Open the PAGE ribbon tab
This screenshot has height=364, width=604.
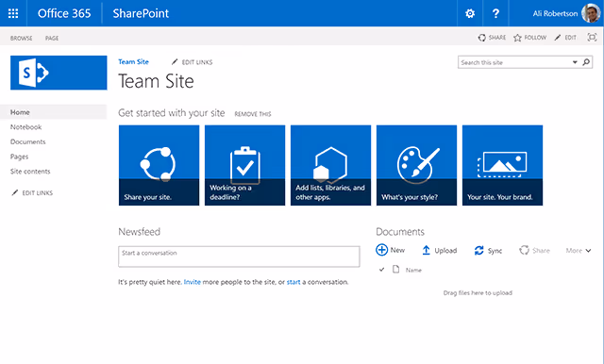[x=52, y=38]
